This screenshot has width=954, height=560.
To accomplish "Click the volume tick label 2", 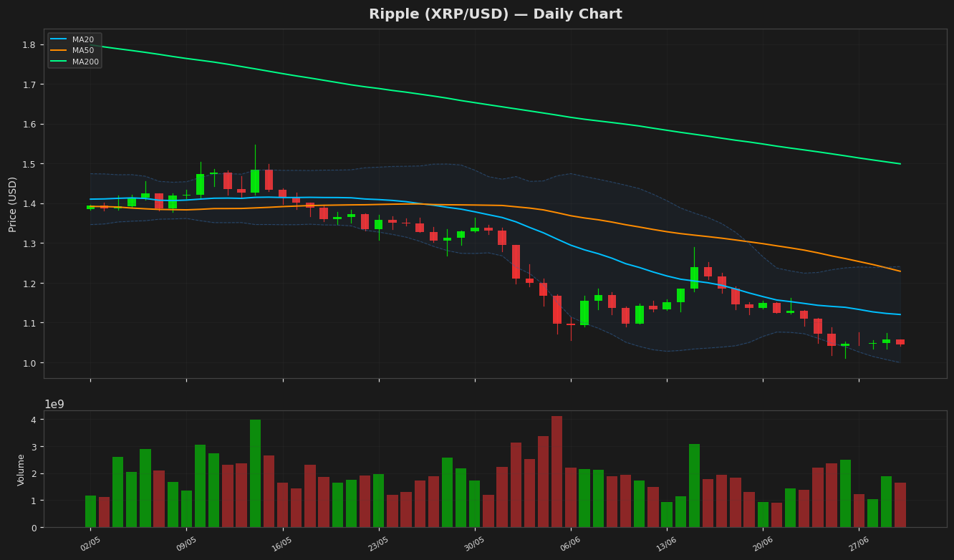I will tap(33, 474).
